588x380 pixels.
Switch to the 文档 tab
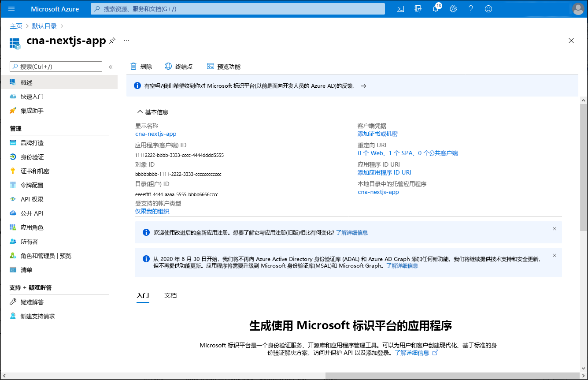[x=170, y=295]
